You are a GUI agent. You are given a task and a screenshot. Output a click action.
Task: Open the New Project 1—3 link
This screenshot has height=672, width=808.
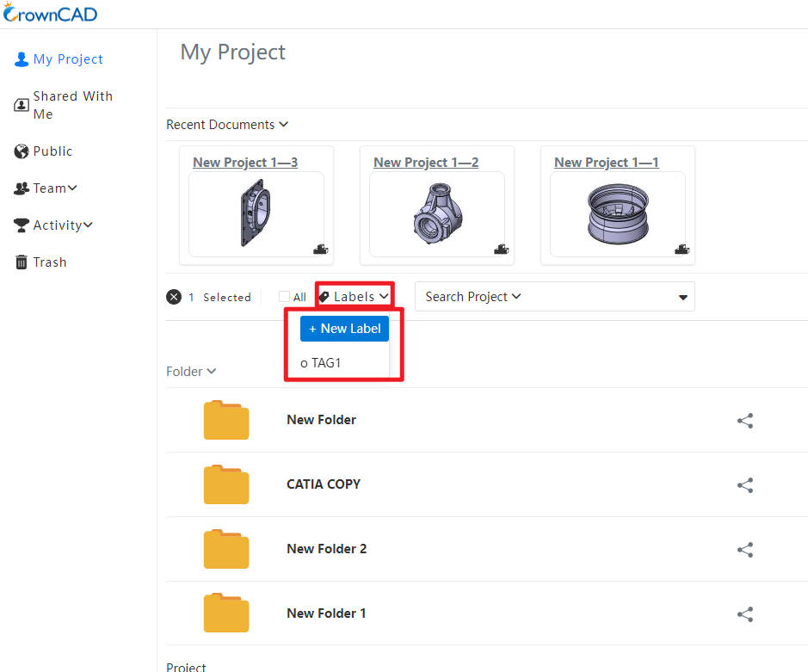coord(245,163)
